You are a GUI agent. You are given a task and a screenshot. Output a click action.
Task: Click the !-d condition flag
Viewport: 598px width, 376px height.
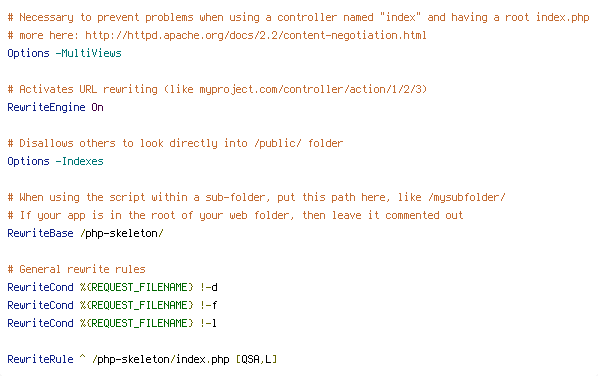pyautogui.click(x=208, y=287)
